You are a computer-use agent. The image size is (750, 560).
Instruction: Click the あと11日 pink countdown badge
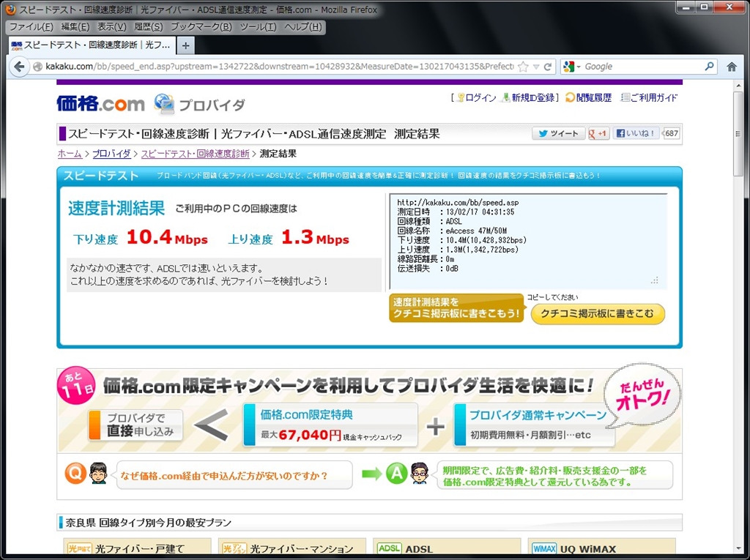point(76,387)
